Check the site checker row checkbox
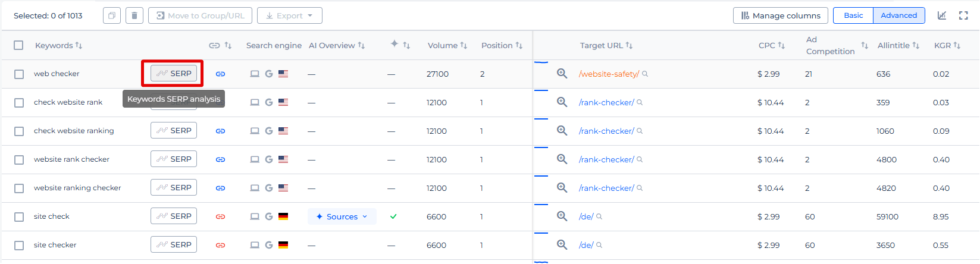 (x=19, y=246)
